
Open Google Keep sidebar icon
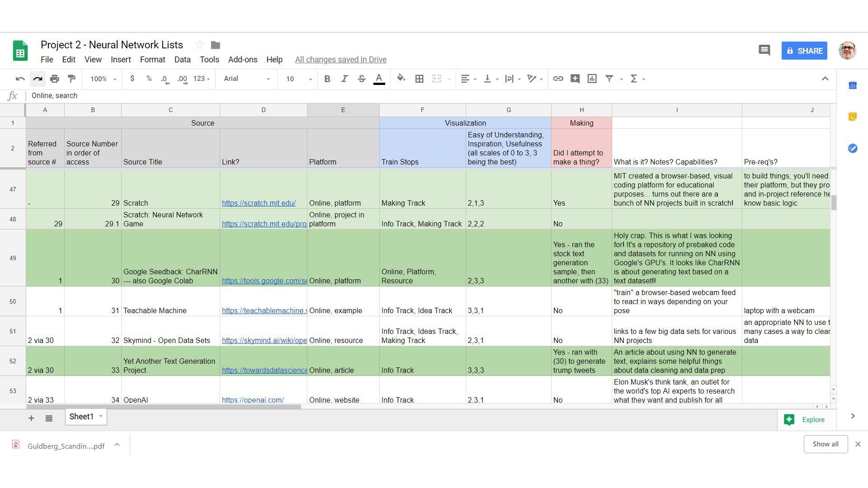point(852,117)
